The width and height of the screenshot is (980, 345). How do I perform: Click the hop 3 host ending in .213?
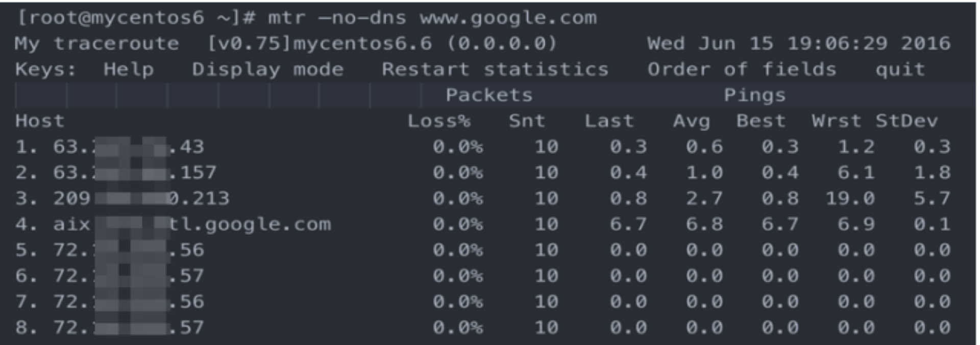[141, 198]
